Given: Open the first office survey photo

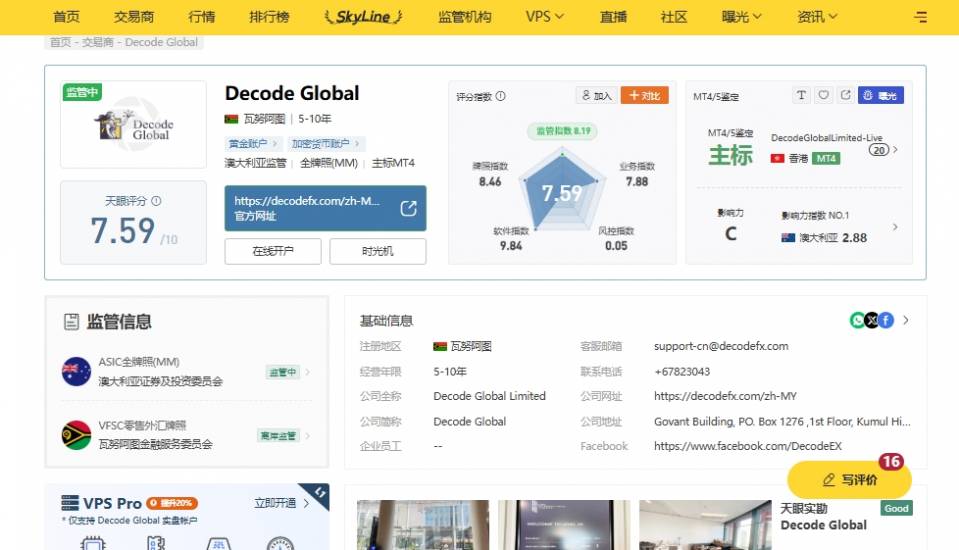Looking at the screenshot, I should point(423,525).
